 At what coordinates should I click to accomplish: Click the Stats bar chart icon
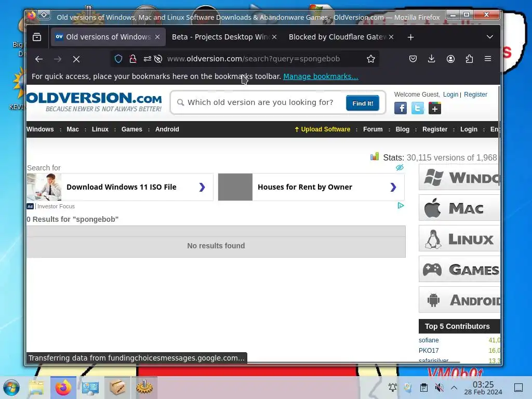[375, 156]
